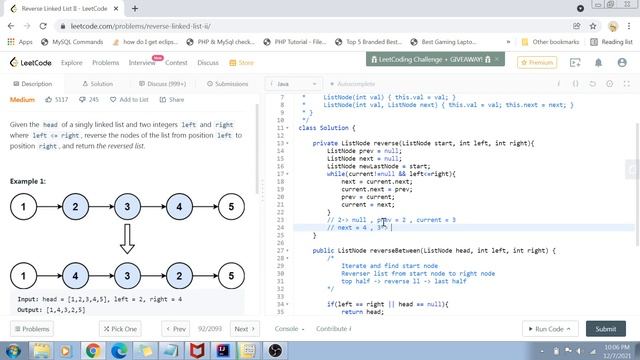Click the share page icon in address bar

click(576, 26)
